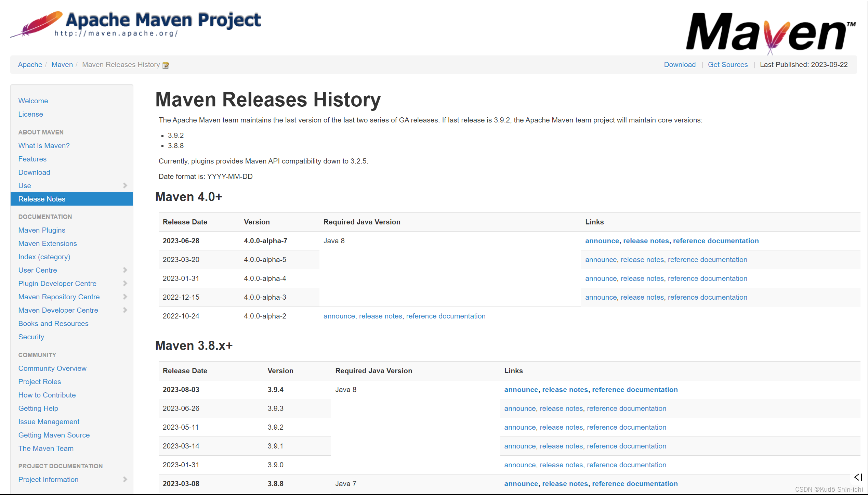
Task: Open release notes for 4.0.0-alpha-4
Action: click(x=642, y=278)
